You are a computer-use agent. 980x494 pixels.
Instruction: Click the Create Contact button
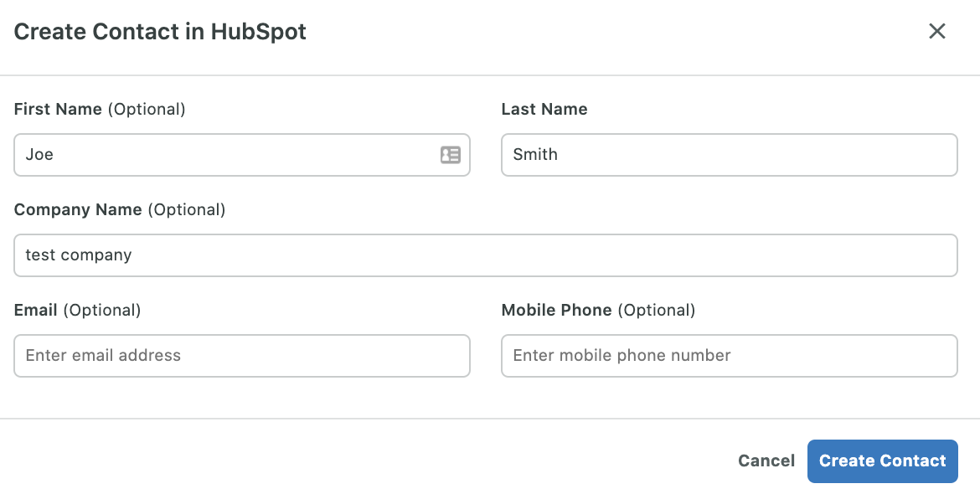point(883,461)
